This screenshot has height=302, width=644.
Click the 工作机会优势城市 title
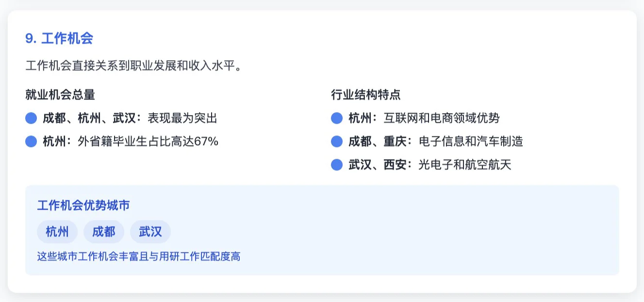83,205
